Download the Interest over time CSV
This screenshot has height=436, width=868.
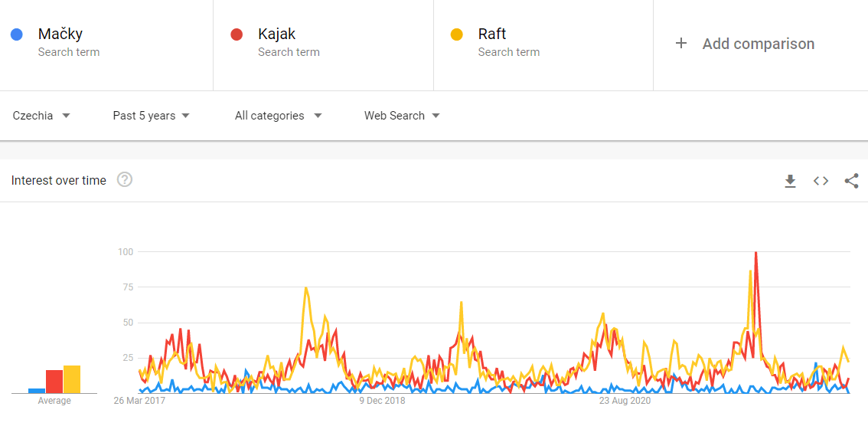pos(790,181)
